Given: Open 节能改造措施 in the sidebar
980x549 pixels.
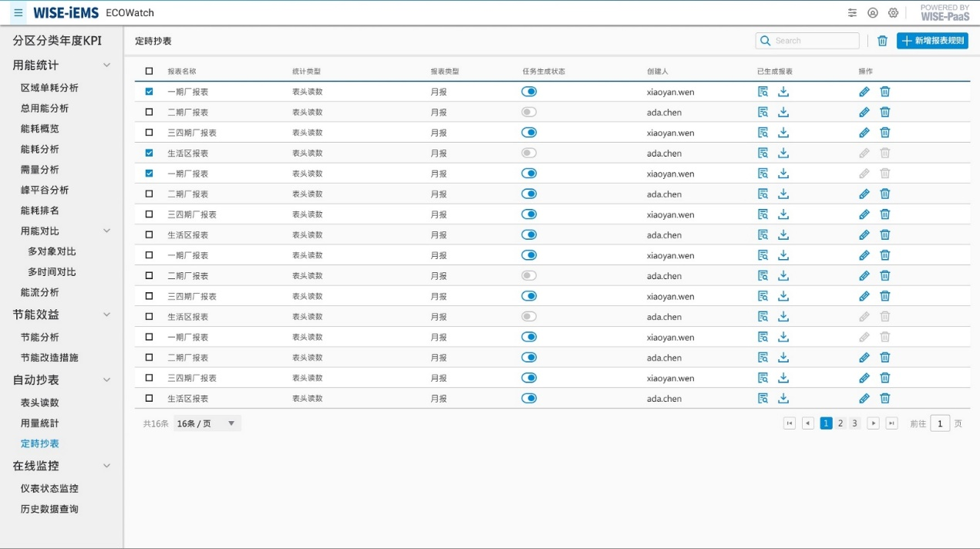Looking at the screenshot, I should pos(49,358).
